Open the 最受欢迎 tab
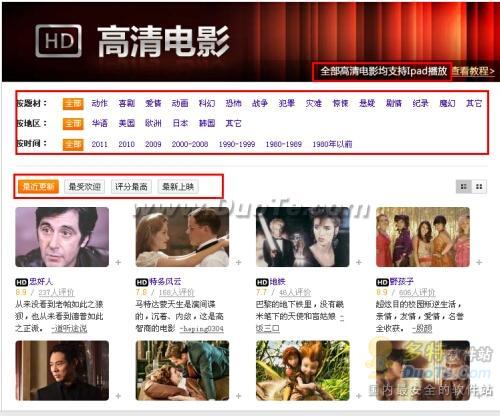The image size is (500, 416). (x=84, y=187)
